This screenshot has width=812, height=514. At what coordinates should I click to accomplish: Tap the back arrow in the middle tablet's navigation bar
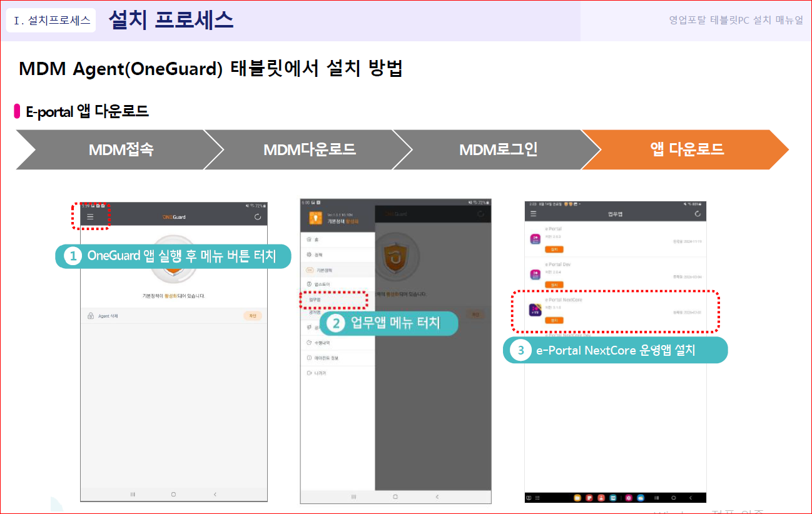pos(437,496)
